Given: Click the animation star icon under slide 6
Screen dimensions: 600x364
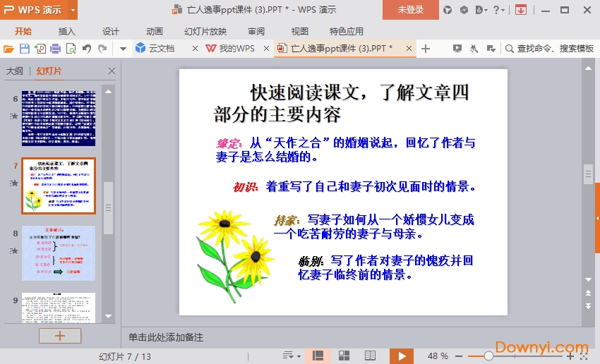Looking at the screenshot, I should (x=14, y=116).
